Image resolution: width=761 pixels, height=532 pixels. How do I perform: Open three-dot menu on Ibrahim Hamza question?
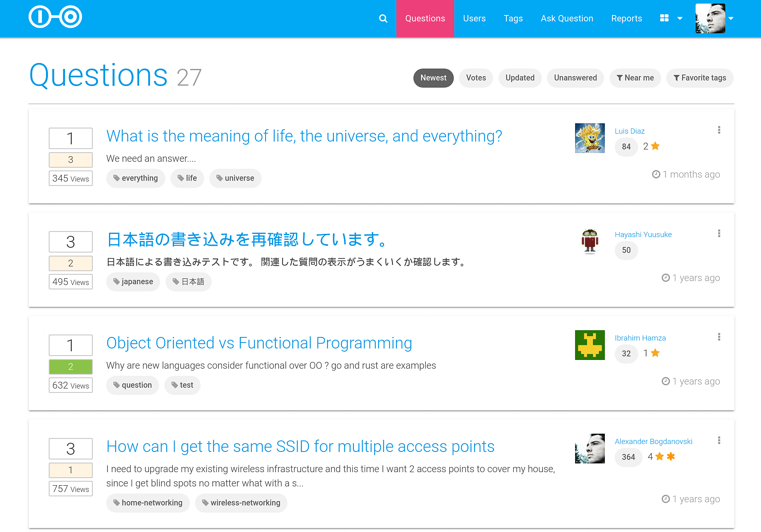tap(719, 337)
